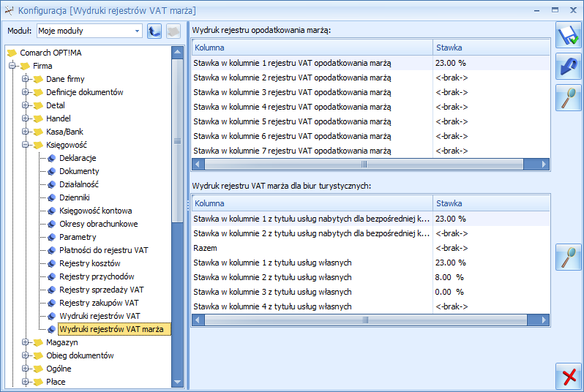This screenshot has height=392, width=584.
Task: Select the Razem row in lower table
Action: click(x=370, y=248)
